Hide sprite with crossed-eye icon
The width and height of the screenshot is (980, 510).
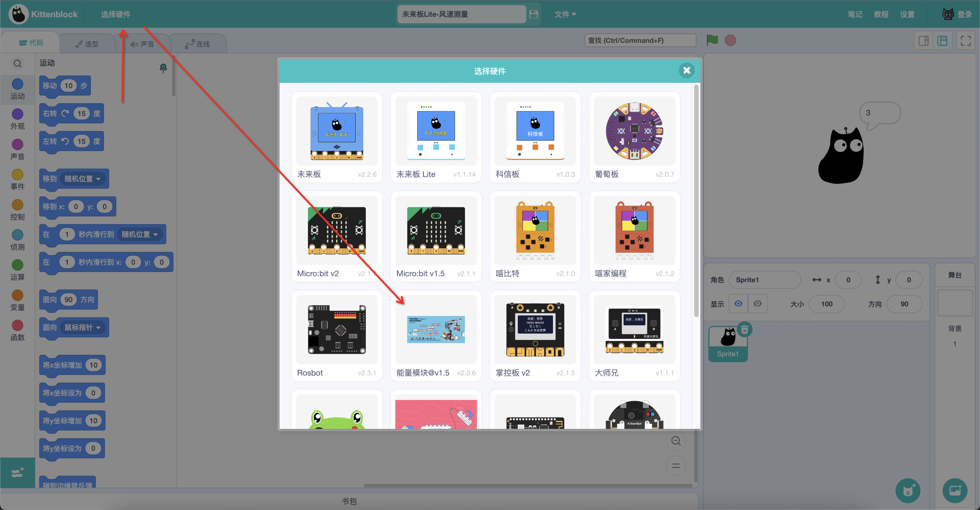pyautogui.click(x=757, y=304)
